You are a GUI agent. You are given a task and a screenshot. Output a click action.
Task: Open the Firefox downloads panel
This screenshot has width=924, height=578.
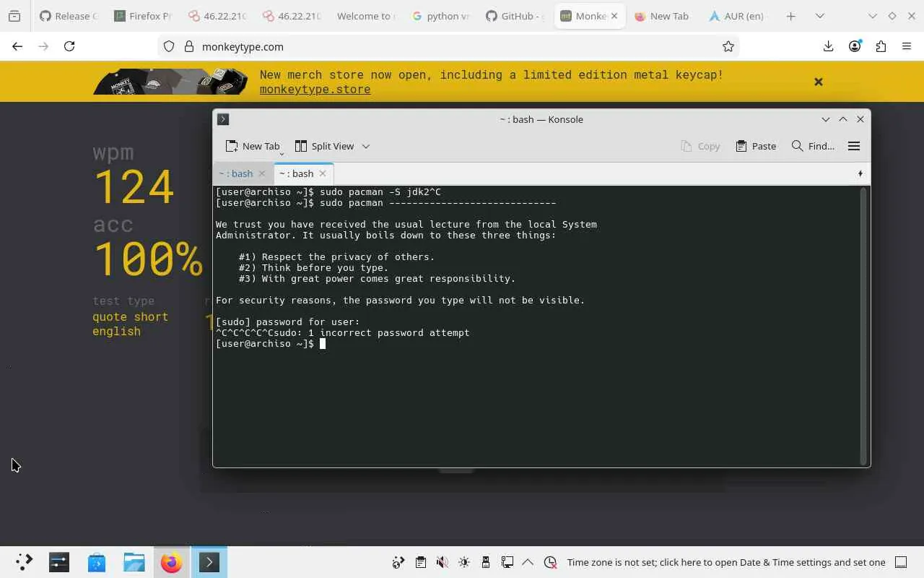(828, 46)
